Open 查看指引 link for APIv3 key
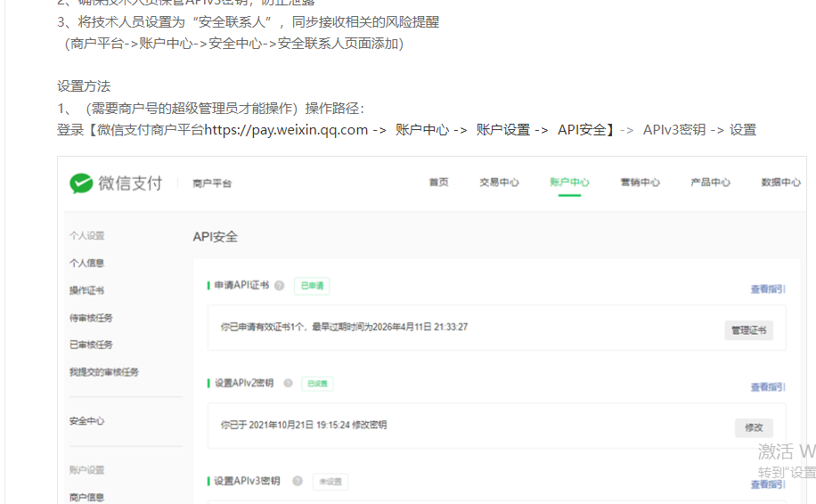This screenshot has width=816, height=504. coord(768,484)
